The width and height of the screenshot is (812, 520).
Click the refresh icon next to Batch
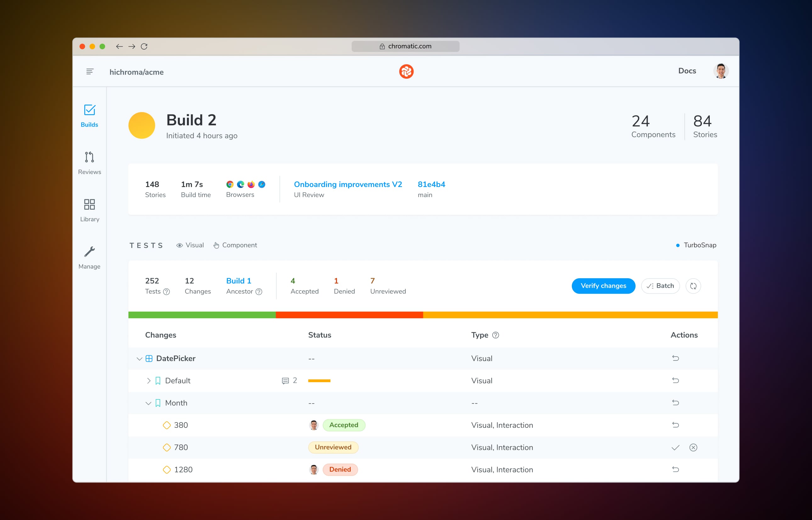click(x=693, y=286)
